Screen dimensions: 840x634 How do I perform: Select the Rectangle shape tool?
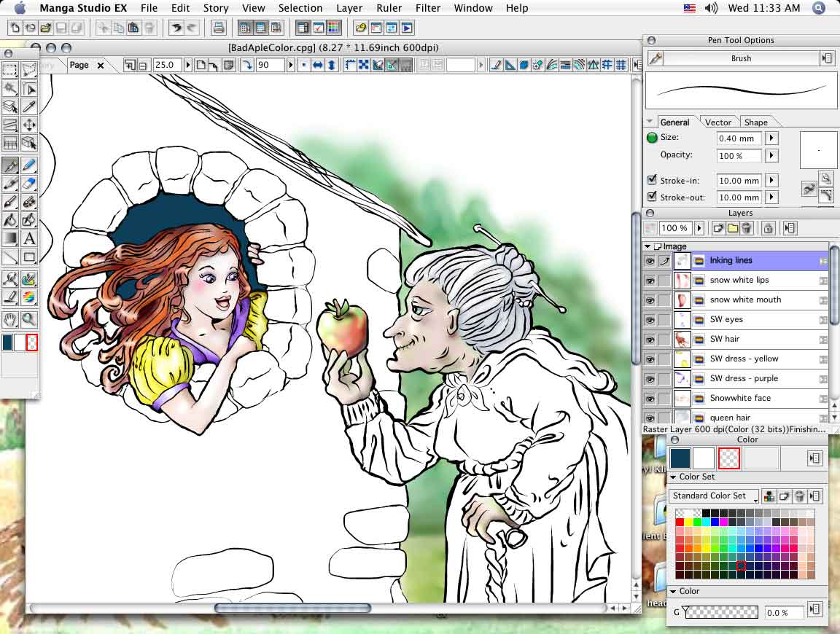click(x=29, y=257)
